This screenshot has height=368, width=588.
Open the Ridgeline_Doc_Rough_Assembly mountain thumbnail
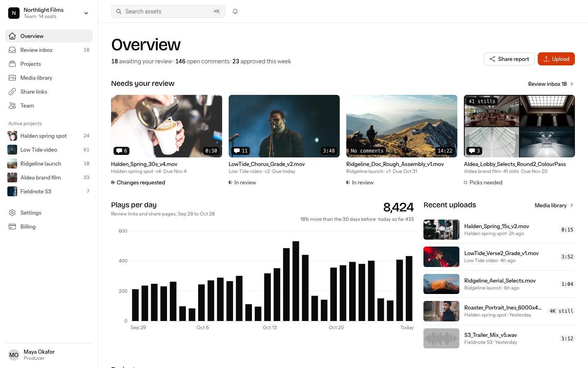[x=402, y=126]
